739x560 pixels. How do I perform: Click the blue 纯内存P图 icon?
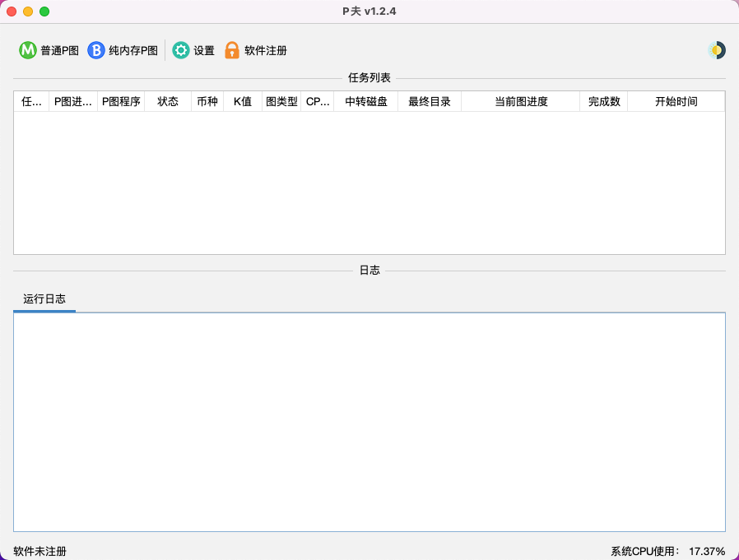tap(96, 50)
